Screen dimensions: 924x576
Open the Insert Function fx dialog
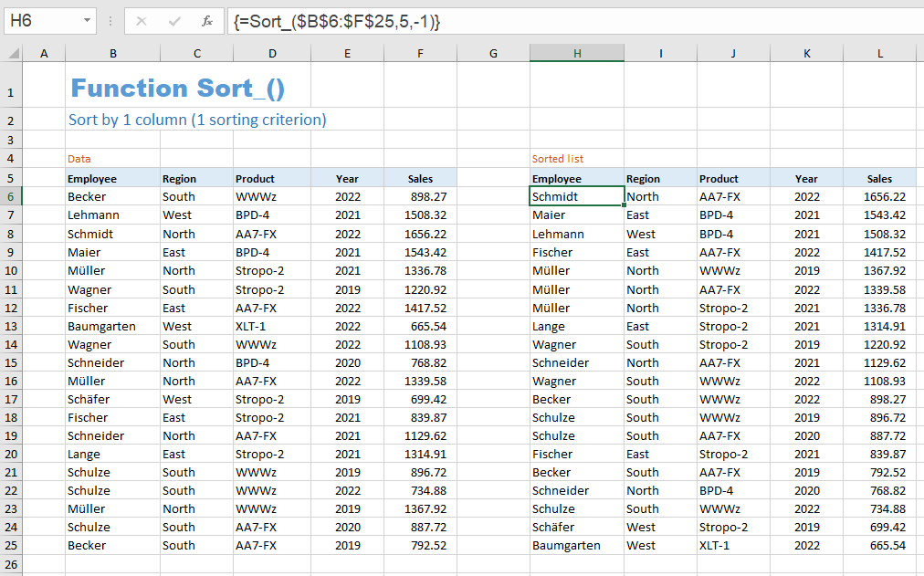tap(207, 22)
